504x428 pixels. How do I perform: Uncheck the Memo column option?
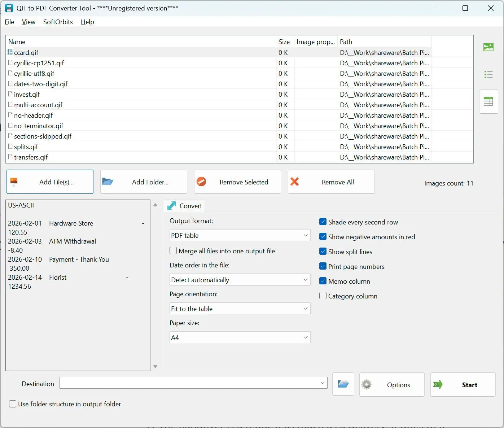(x=323, y=281)
